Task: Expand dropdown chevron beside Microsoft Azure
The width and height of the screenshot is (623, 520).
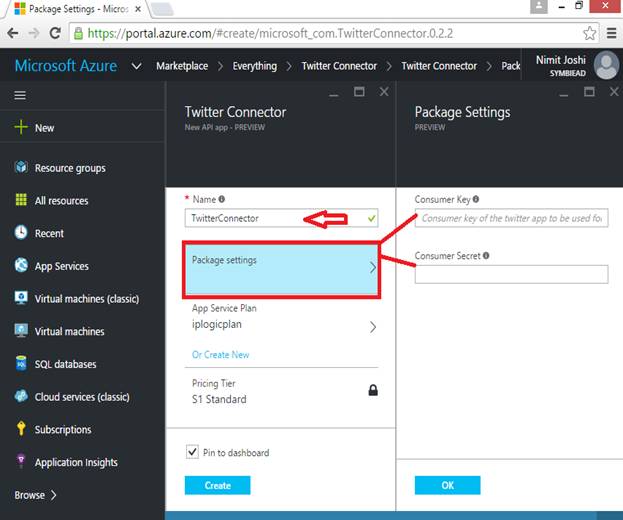Action: click(136, 66)
